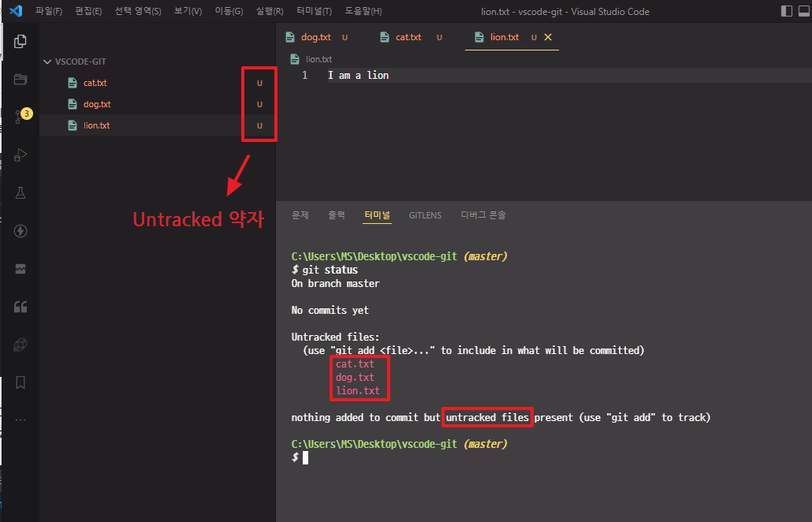
Task: Click line number 1 in the editor gutter
Action: tap(304, 76)
